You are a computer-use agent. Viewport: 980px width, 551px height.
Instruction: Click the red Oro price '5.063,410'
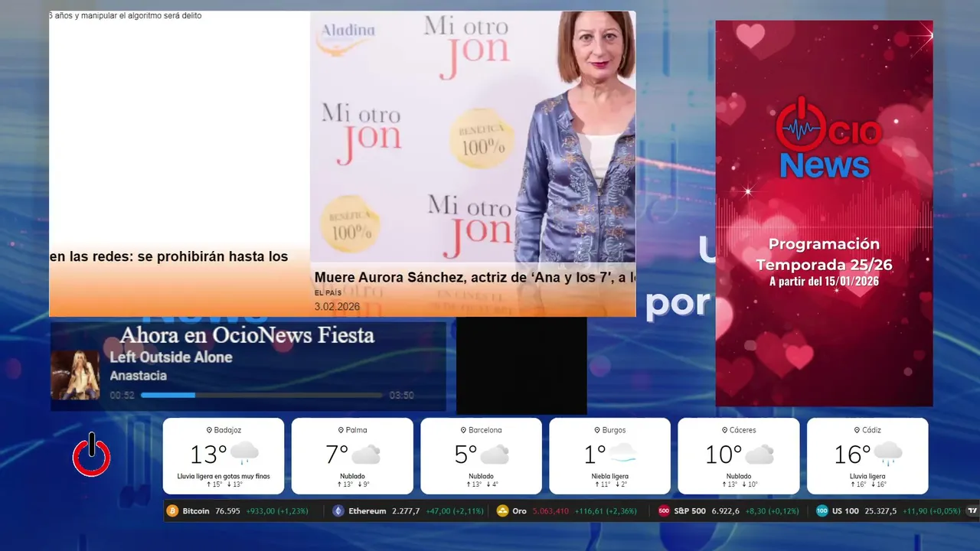click(551, 511)
